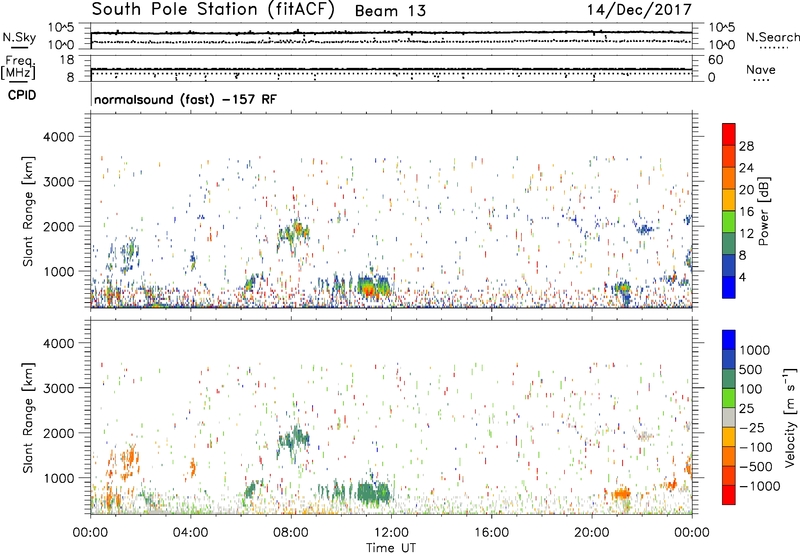Click the blue top segment of Velocity color bar
The width and height of the screenshot is (800, 554).
click(729, 340)
